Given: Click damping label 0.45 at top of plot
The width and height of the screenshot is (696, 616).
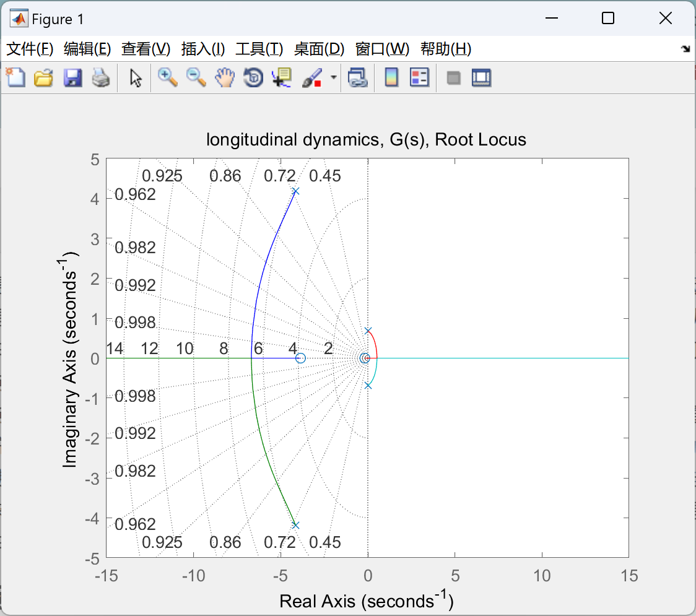Looking at the screenshot, I should [x=325, y=176].
